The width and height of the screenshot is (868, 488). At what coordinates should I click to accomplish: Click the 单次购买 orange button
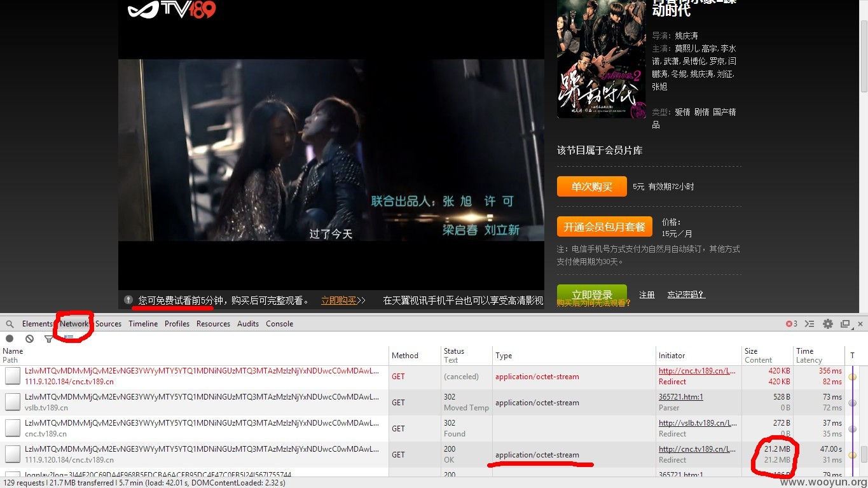coord(591,186)
